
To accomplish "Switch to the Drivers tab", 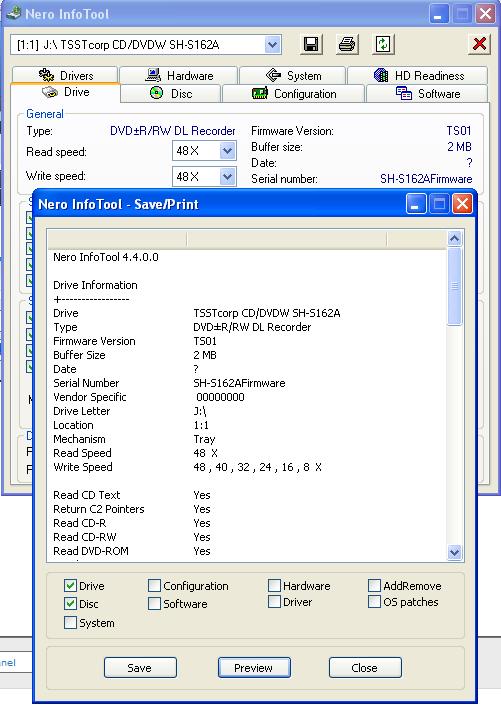I will (65, 75).
